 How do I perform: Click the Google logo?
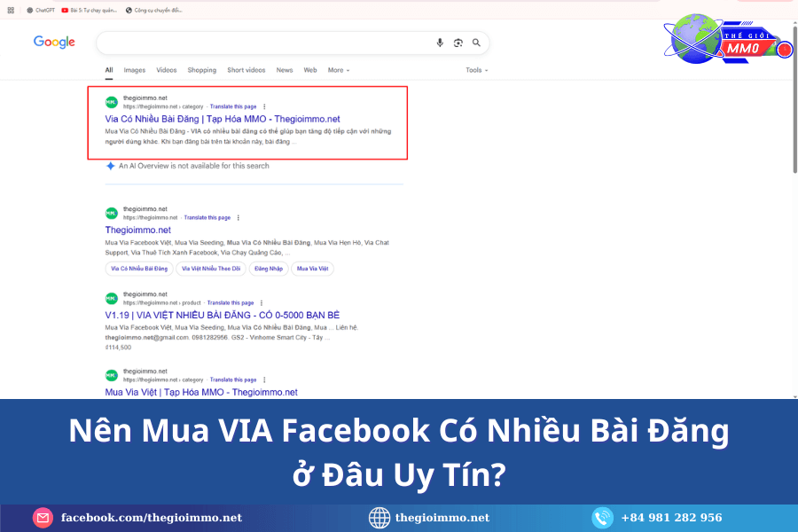54,42
